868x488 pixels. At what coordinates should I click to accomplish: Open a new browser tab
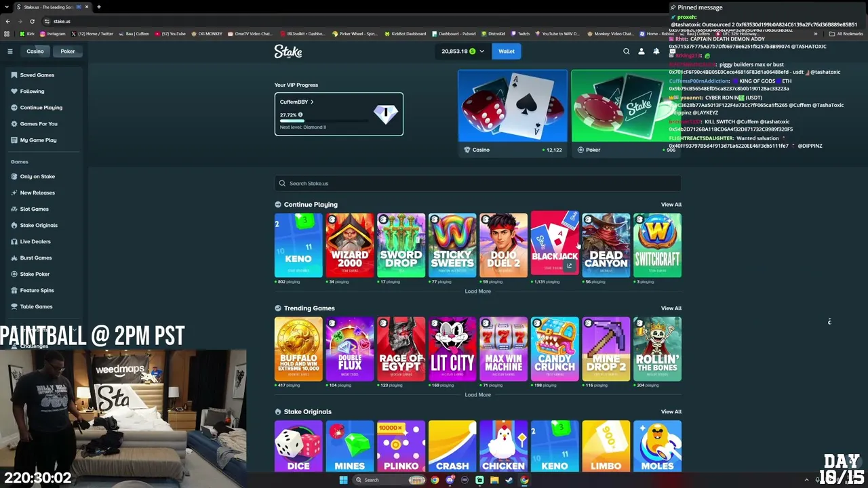(x=99, y=7)
